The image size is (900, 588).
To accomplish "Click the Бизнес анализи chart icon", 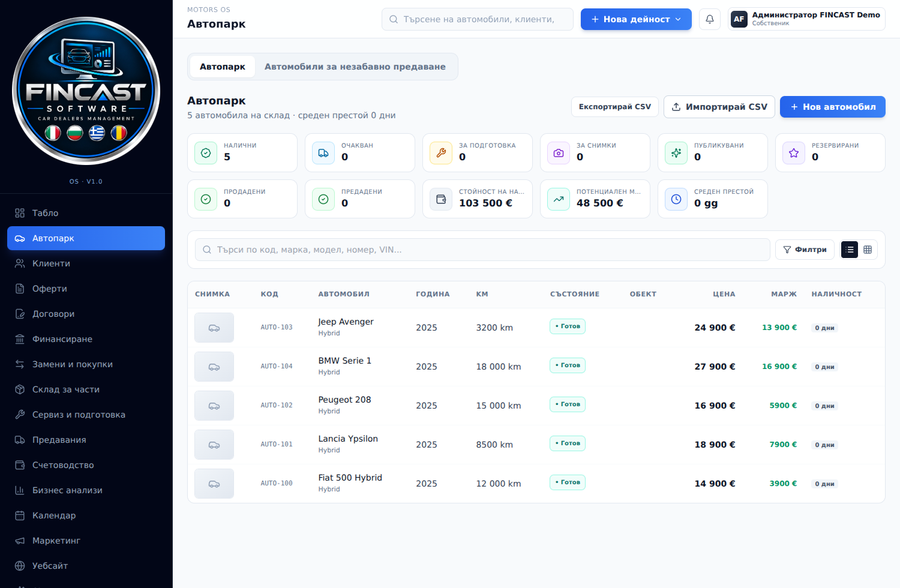I will 20,490.
